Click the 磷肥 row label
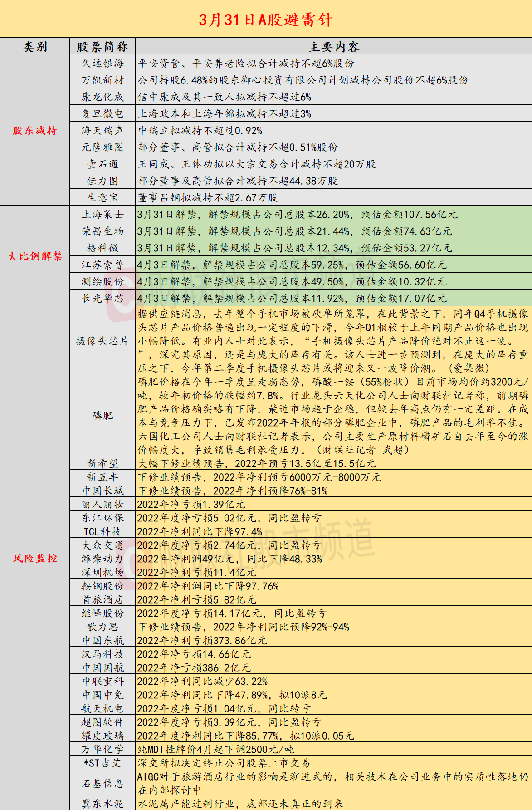The image size is (532, 810). [x=102, y=416]
